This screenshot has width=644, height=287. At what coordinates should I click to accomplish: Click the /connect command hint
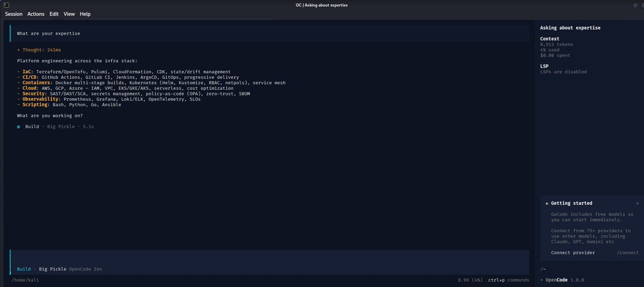pos(628,253)
